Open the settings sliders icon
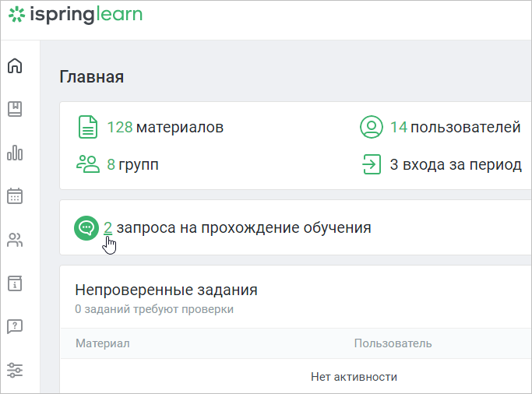The width and height of the screenshot is (532, 394). point(15,370)
